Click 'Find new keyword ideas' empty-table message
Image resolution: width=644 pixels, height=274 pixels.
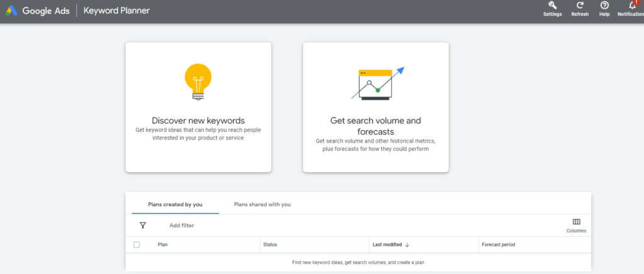358,262
